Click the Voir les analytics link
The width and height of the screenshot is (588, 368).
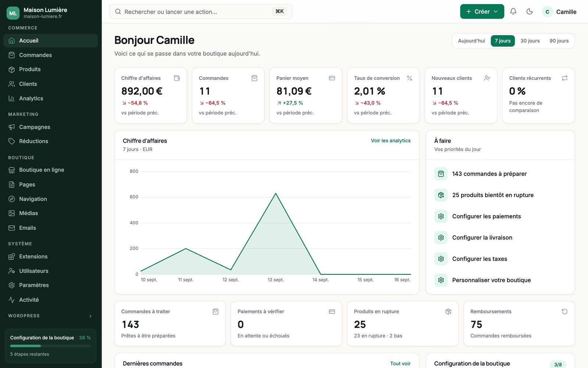point(391,141)
